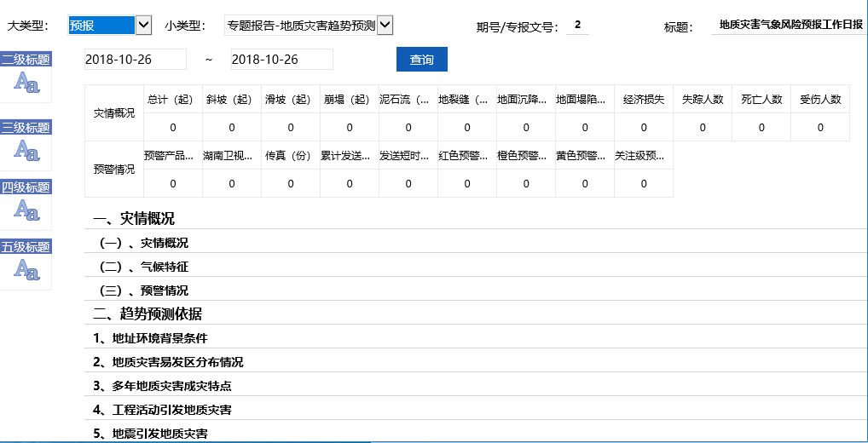Click the end date input field

click(x=281, y=60)
